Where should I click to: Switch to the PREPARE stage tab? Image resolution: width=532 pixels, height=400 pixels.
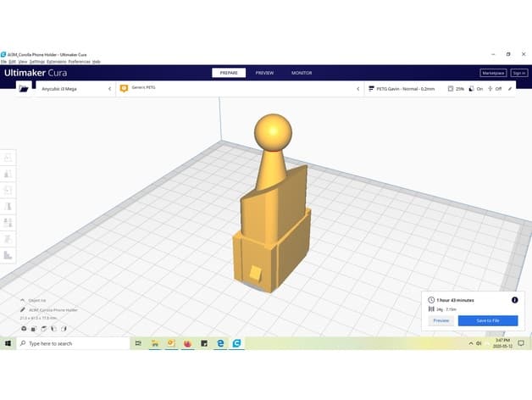tap(229, 73)
